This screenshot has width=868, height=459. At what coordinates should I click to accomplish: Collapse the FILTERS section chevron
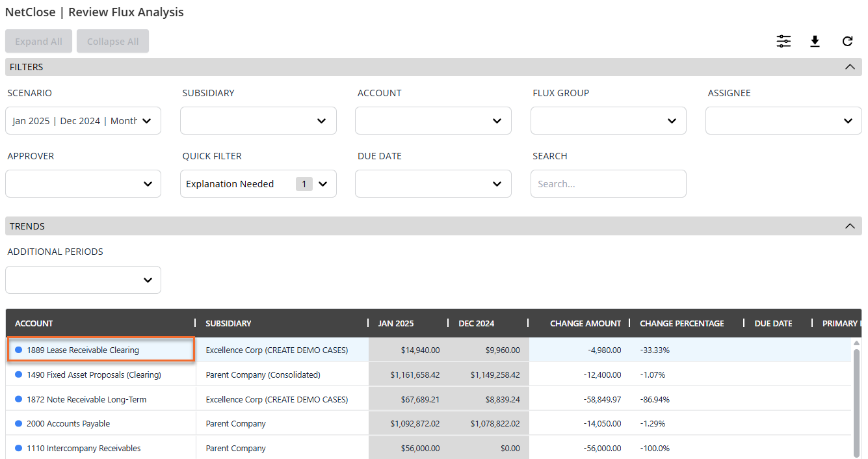click(849, 67)
